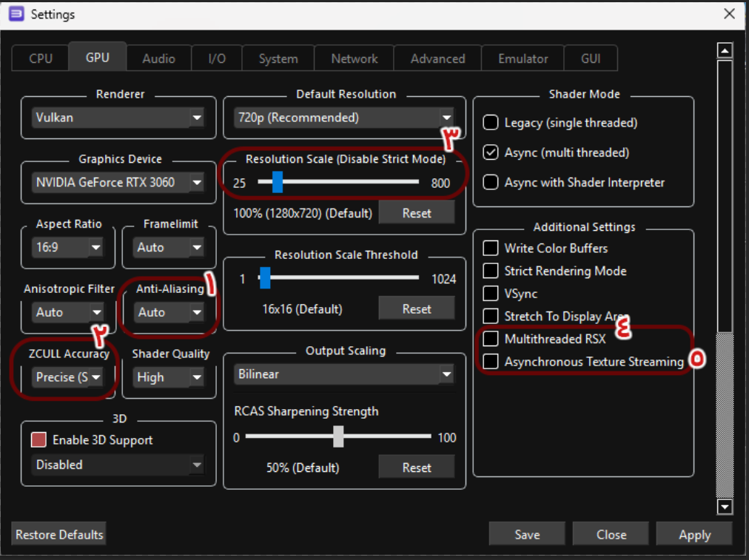
Task: Click the '16x16 (Default)' value text
Action: pos(302,309)
